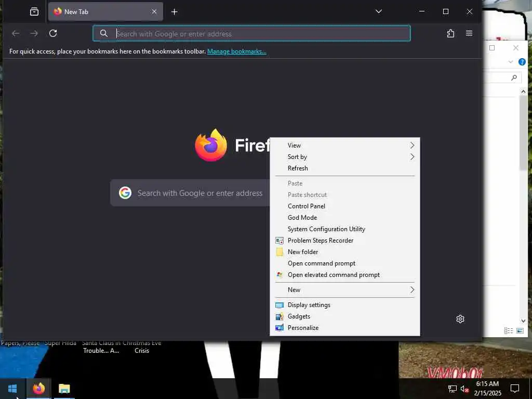Click the network tray icon

coord(453,389)
